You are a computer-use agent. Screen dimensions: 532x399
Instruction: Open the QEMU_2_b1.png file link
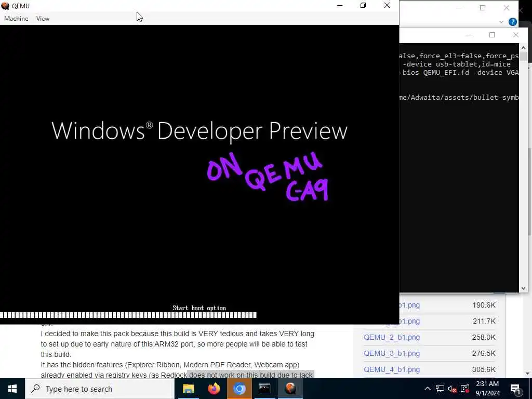click(392, 337)
